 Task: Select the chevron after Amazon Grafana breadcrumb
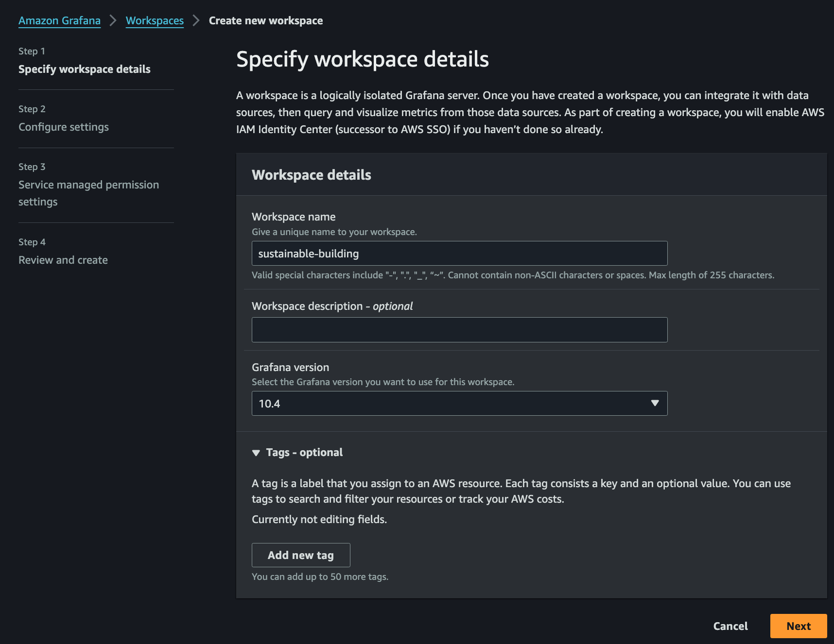click(113, 21)
